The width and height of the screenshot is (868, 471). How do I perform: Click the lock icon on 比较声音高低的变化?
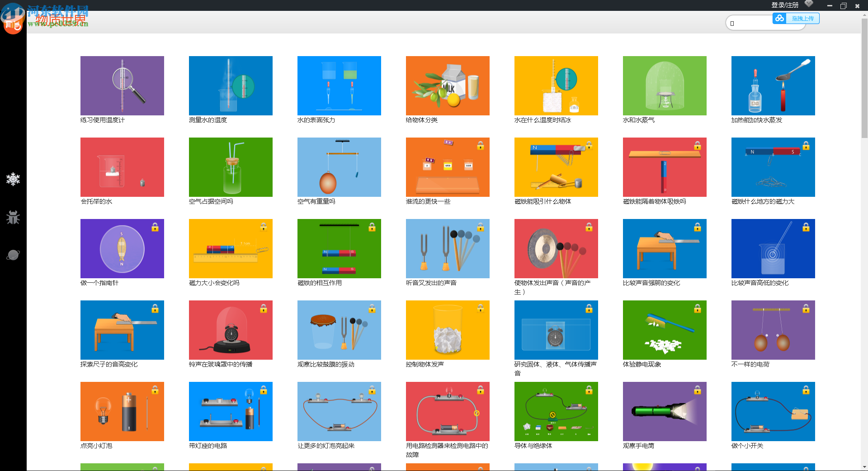806,227
